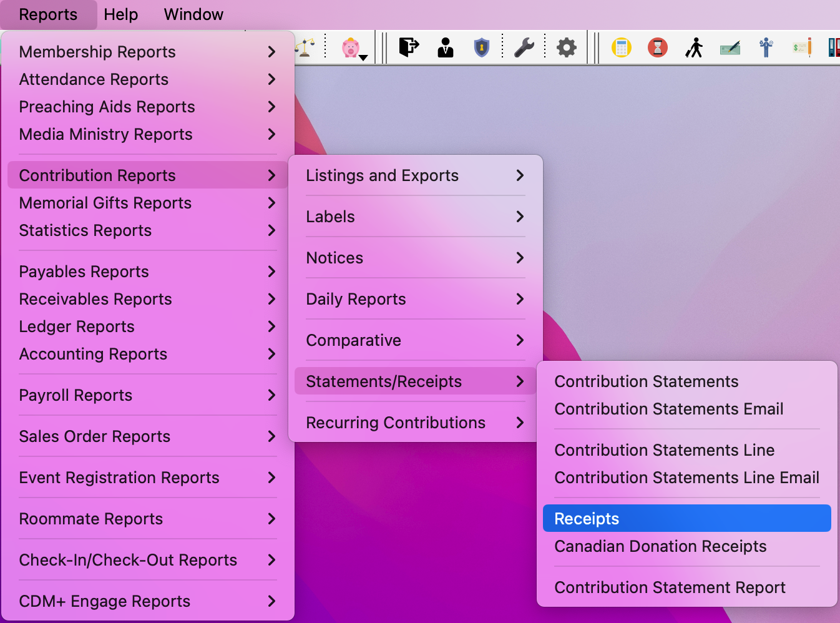The image size is (840, 623).
Task: Click the red hourglass icon
Action: point(657,47)
